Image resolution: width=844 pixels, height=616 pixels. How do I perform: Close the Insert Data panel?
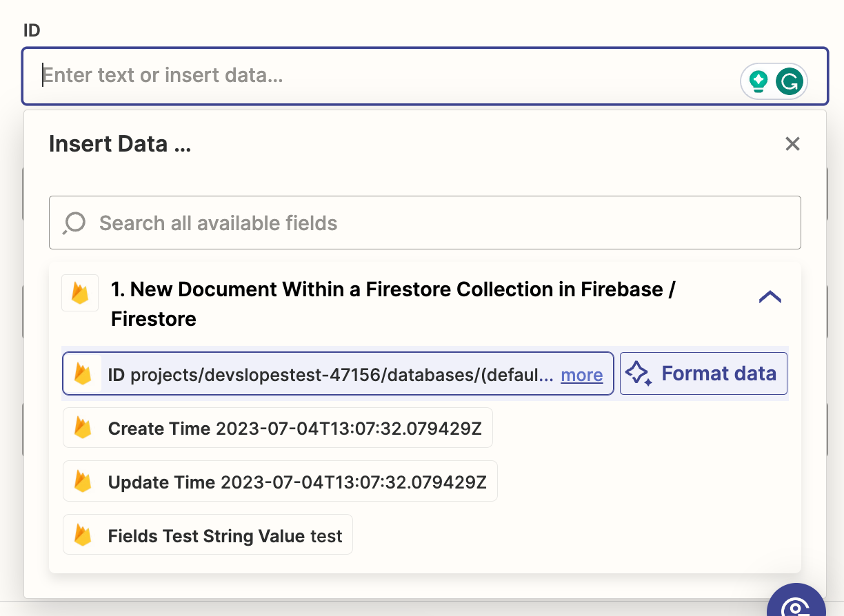click(x=792, y=143)
